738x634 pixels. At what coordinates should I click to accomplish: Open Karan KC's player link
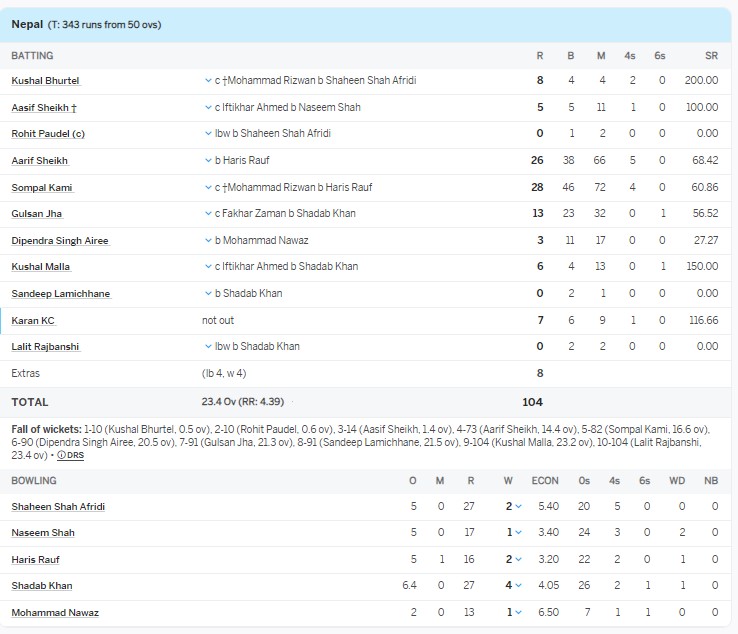click(x=33, y=320)
